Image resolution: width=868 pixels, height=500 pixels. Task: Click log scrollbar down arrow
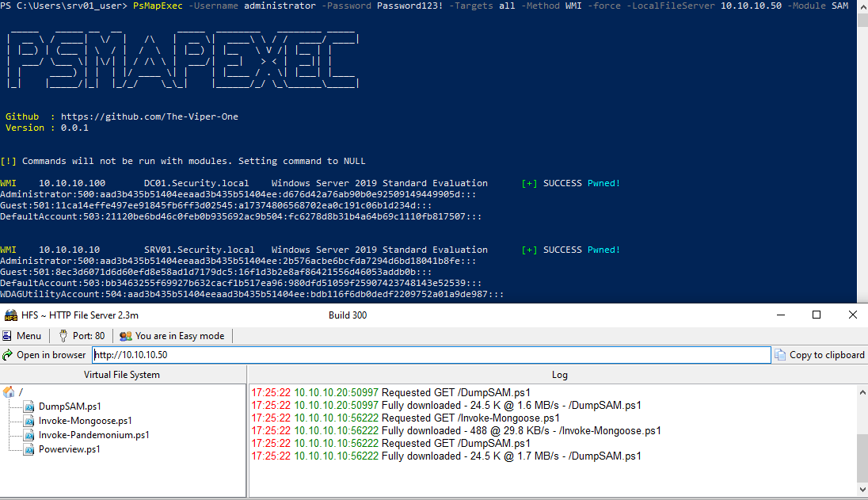tap(862, 490)
